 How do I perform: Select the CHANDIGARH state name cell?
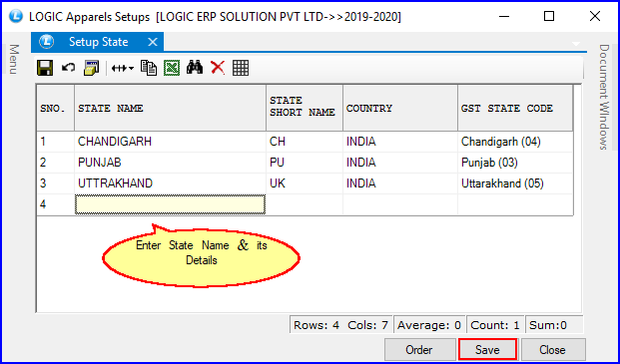point(170,142)
